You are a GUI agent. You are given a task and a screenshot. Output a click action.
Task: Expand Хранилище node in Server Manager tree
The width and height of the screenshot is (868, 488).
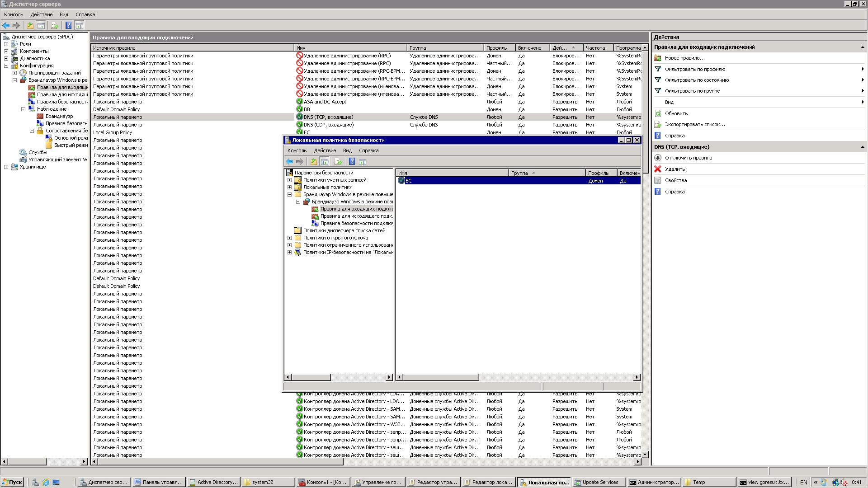[6, 167]
